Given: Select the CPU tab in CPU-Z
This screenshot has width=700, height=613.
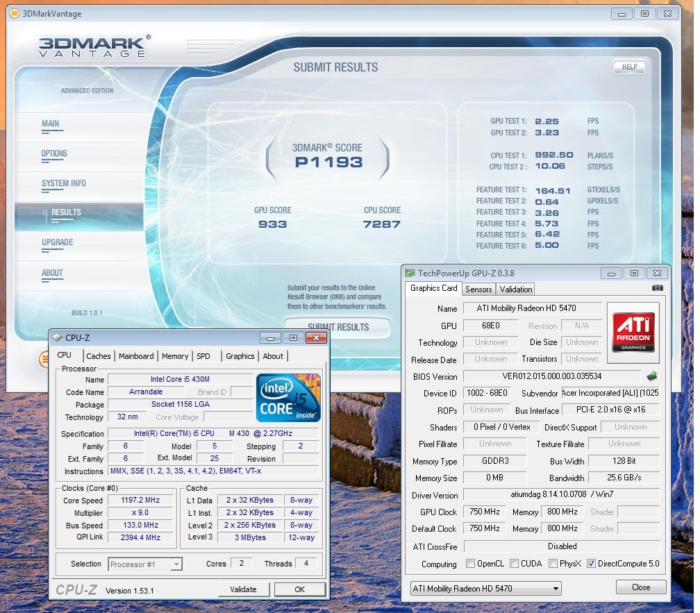Looking at the screenshot, I should (65, 355).
